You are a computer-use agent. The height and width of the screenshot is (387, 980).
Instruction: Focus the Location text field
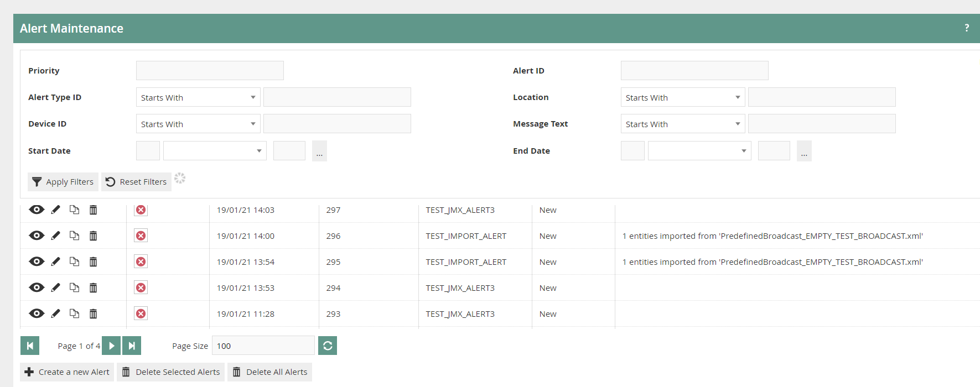tap(822, 97)
